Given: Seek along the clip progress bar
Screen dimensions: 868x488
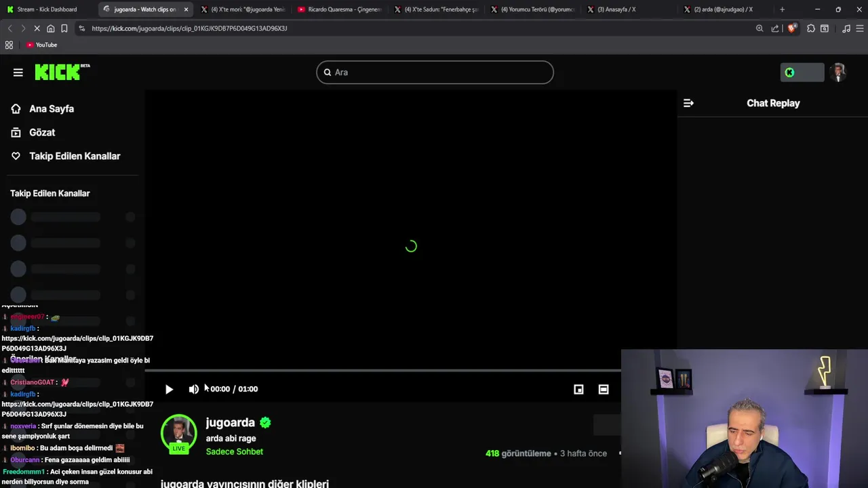Looking at the screenshot, I should click(x=382, y=371).
